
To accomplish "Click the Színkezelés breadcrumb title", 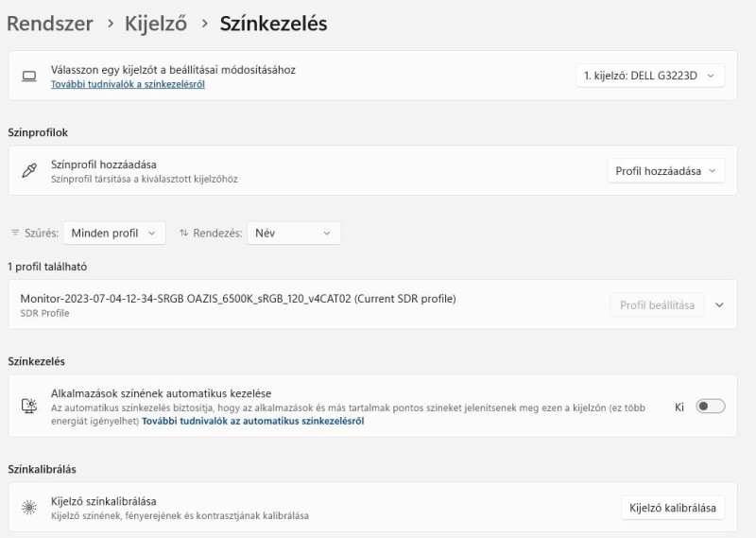I will pos(273,24).
